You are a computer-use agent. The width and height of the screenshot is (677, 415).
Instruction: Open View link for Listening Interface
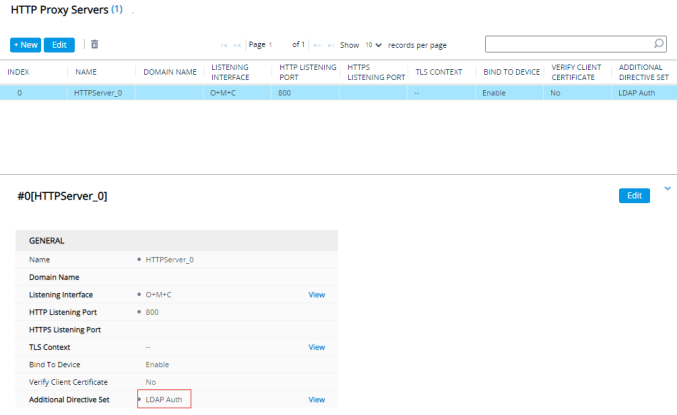[316, 295]
